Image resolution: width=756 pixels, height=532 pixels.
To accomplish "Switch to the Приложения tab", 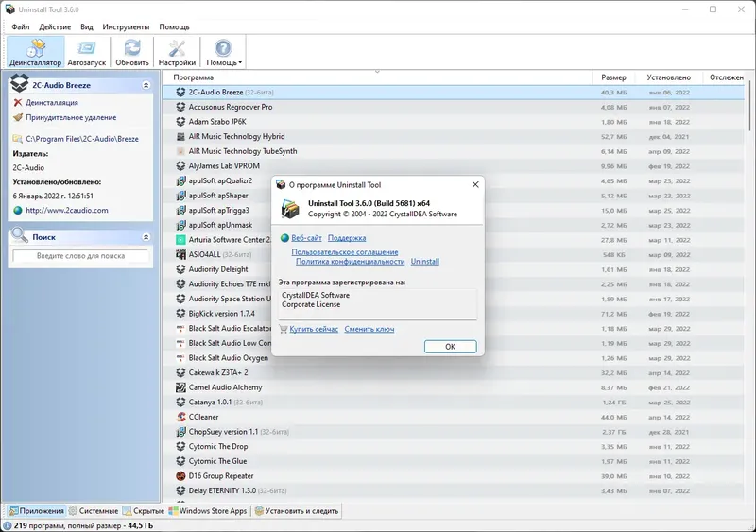I will coord(36,511).
